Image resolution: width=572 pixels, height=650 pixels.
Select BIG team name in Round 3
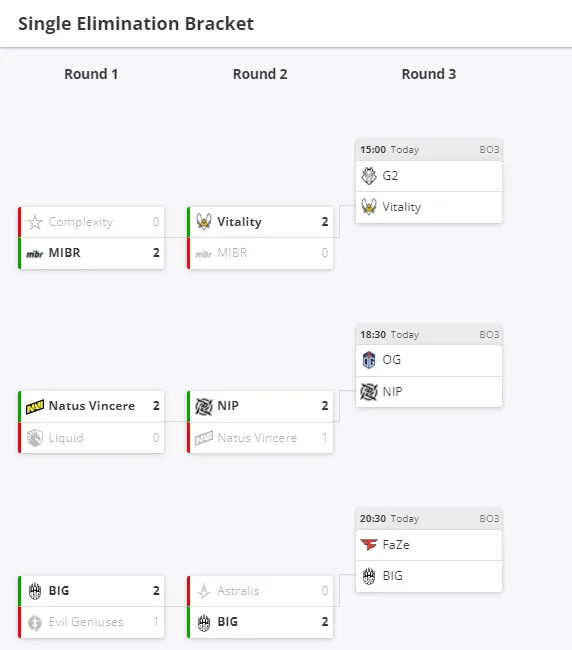(x=393, y=576)
